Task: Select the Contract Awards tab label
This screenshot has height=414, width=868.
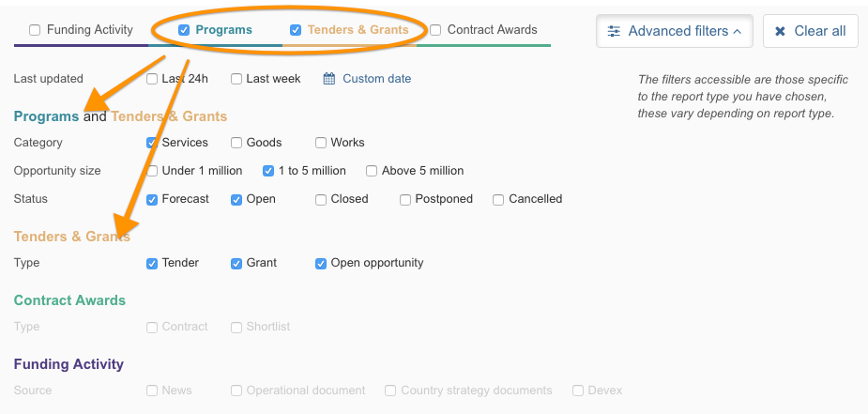Action: [x=492, y=30]
